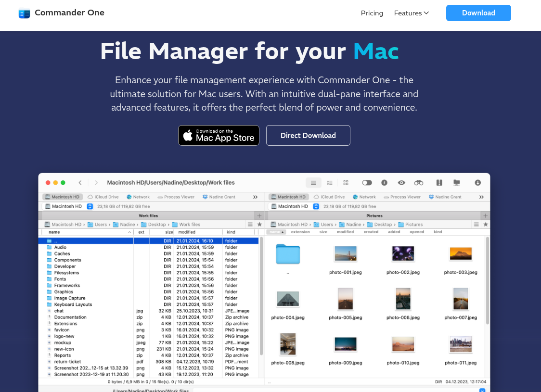The image size is (541, 392).
Task: Show hidden files with the eye icon
Action: coord(401,183)
